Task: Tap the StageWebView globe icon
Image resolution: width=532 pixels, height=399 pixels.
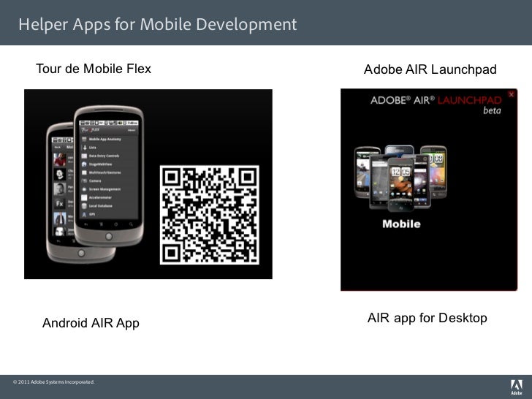Action: [x=84, y=164]
